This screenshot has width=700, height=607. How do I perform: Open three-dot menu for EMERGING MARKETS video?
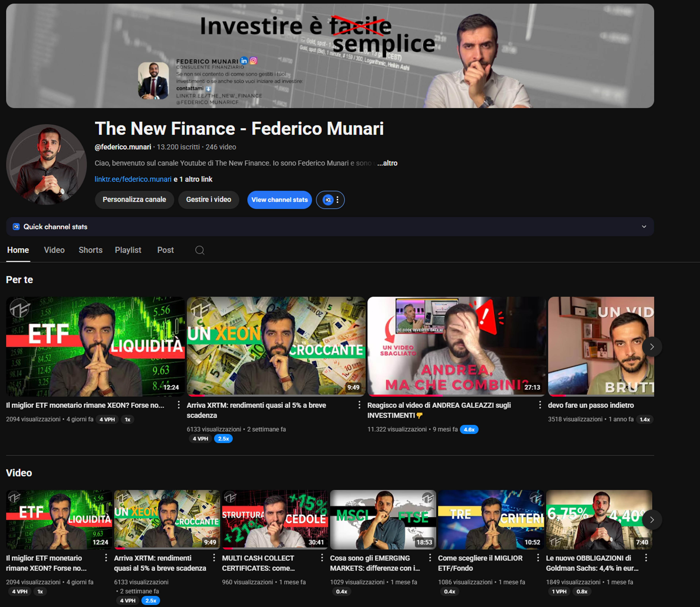click(430, 558)
